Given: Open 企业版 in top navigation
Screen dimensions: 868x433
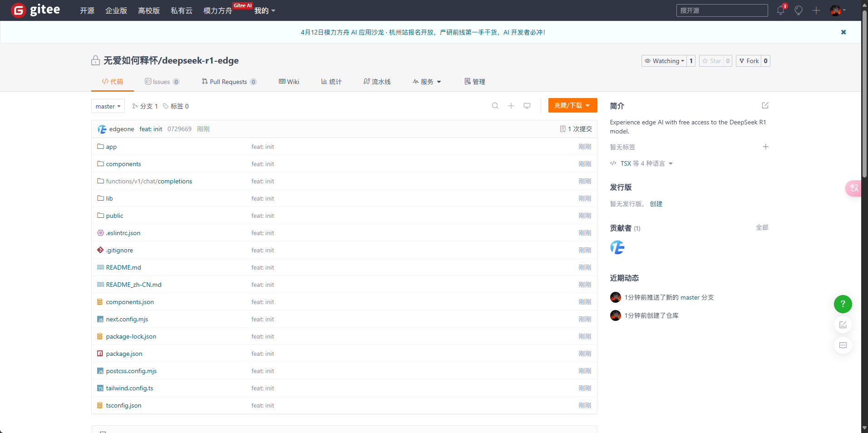Looking at the screenshot, I should point(116,10).
